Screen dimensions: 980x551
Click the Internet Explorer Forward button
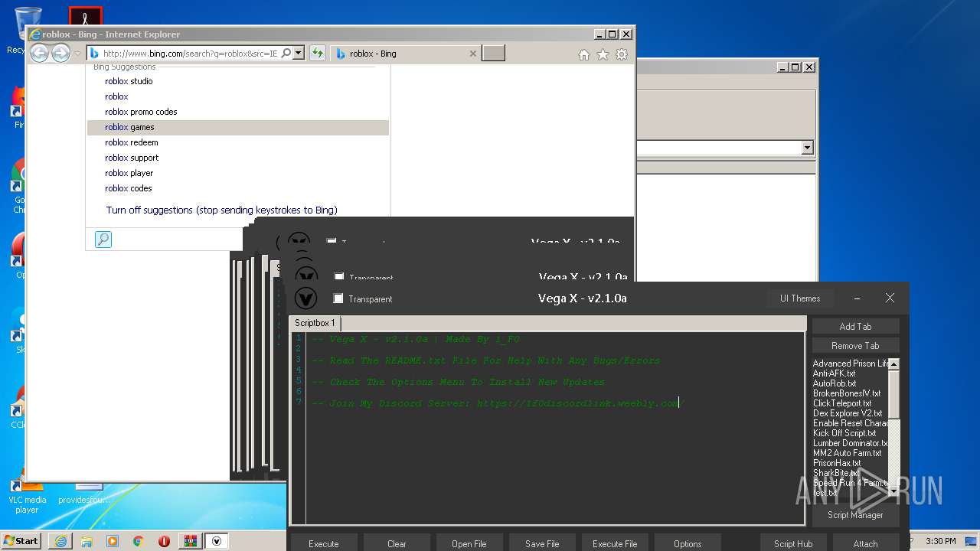[61, 54]
